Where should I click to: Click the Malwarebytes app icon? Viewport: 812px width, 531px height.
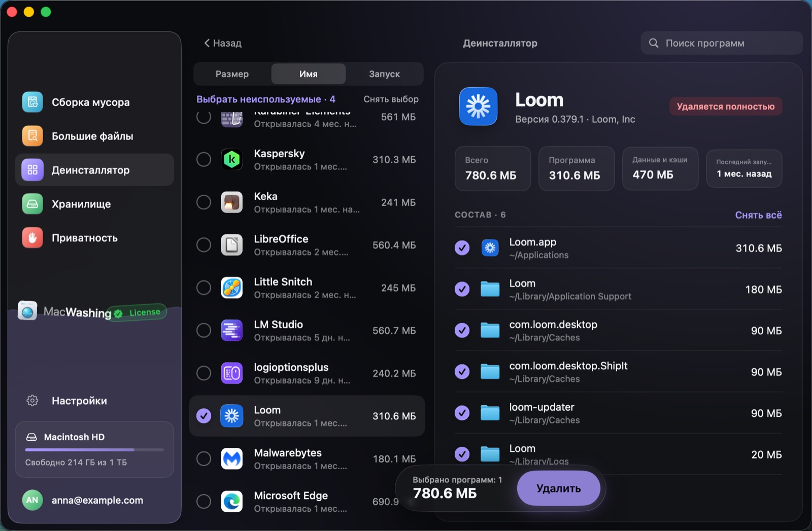point(232,459)
